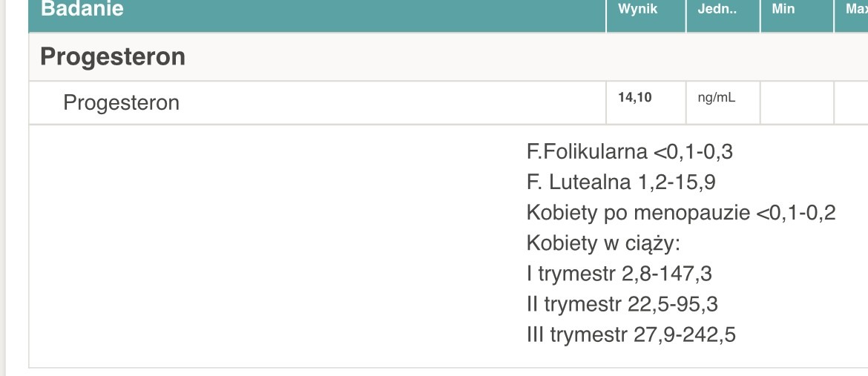This screenshot has height=376, width=868.
Task: Select the Progesteron test name in result row
Action: [122, 102]
